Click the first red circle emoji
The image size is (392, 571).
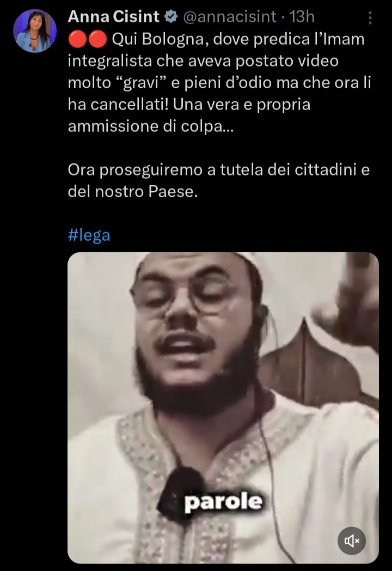click(x=77, y=39)
